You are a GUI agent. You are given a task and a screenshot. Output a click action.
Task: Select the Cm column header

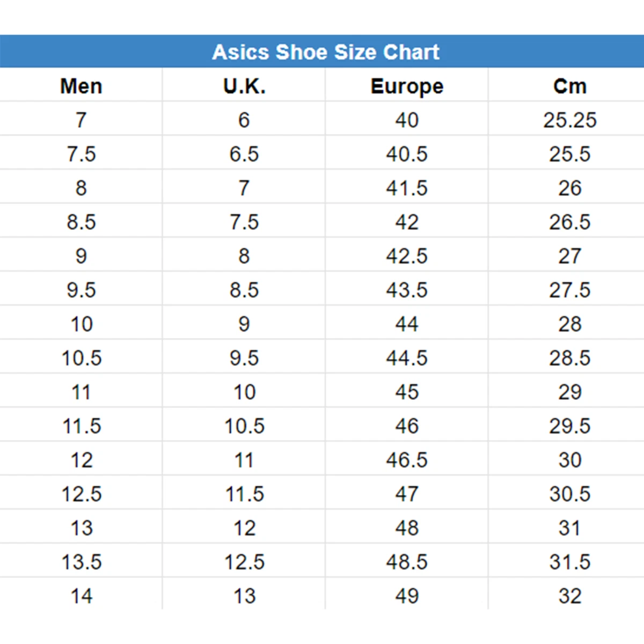[570, 86]
